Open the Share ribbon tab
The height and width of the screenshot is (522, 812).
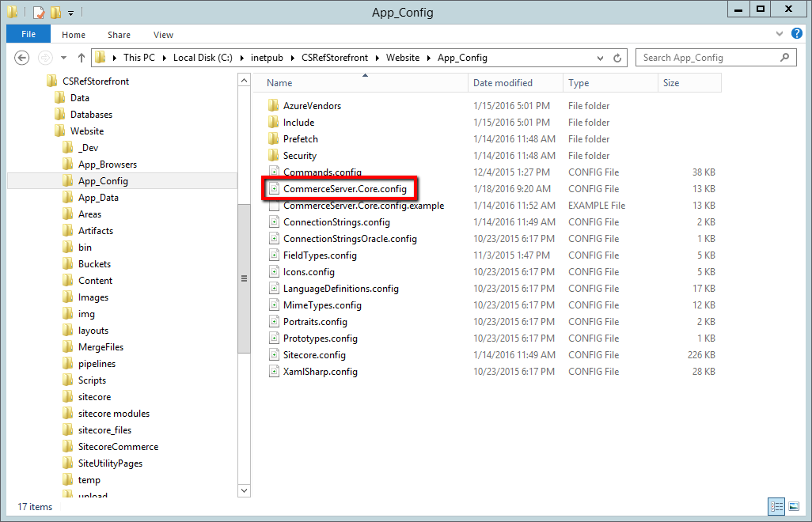[x=120, y=35]
